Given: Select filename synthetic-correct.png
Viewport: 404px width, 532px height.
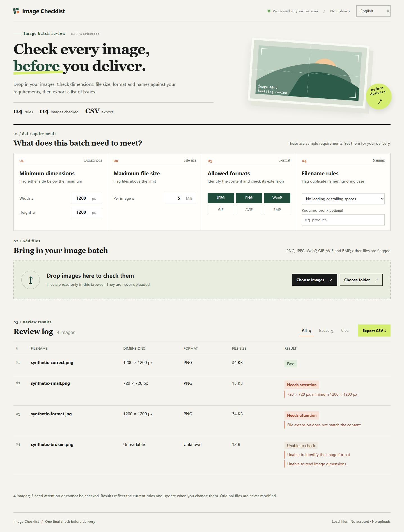Looking at the screenshot, I should pyautogui.click(x=52, y=363).
